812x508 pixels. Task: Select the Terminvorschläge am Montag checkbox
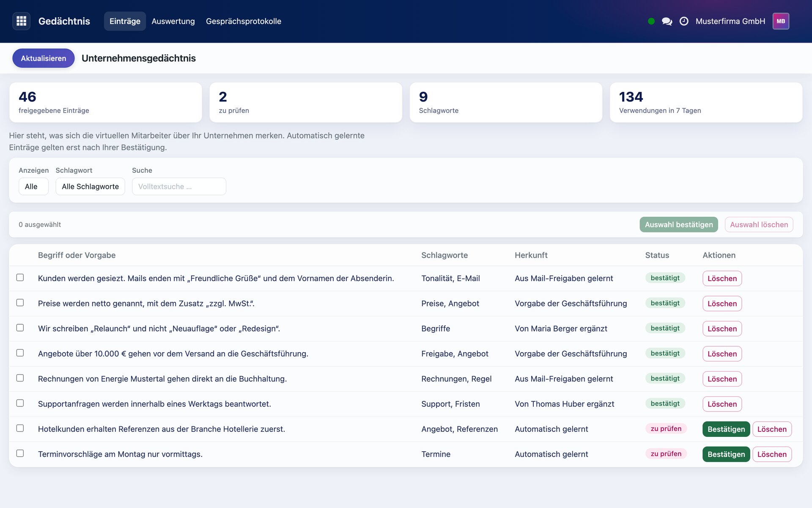coord(20,453)
